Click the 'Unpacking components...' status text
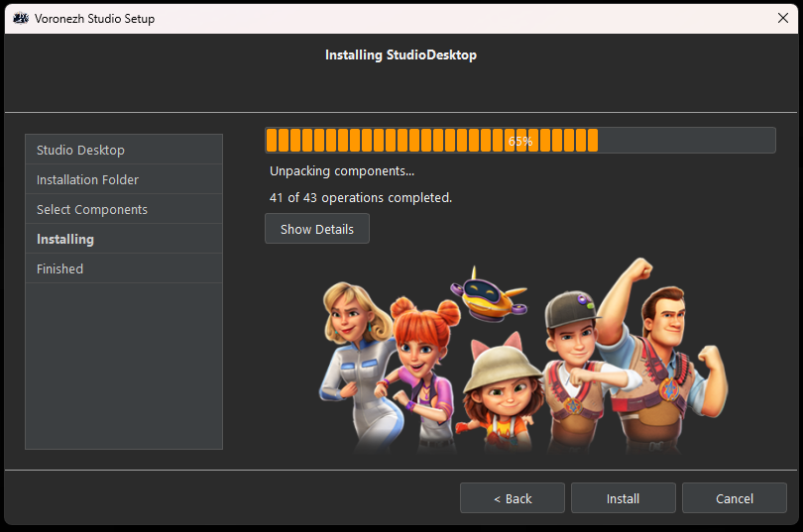Screen dimensions: 803x532 (342, 170)
